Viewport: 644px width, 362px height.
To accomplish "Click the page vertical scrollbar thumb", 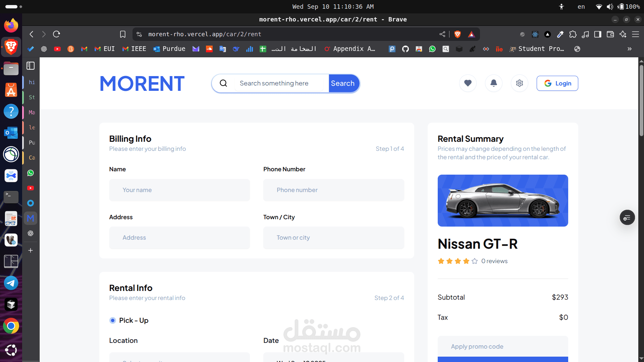I will tap(641, 100).
